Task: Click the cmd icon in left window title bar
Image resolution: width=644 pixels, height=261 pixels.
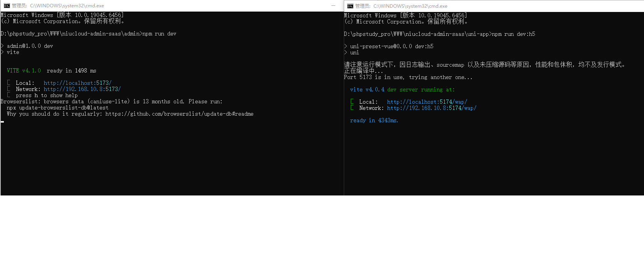Action: (7, 6)
